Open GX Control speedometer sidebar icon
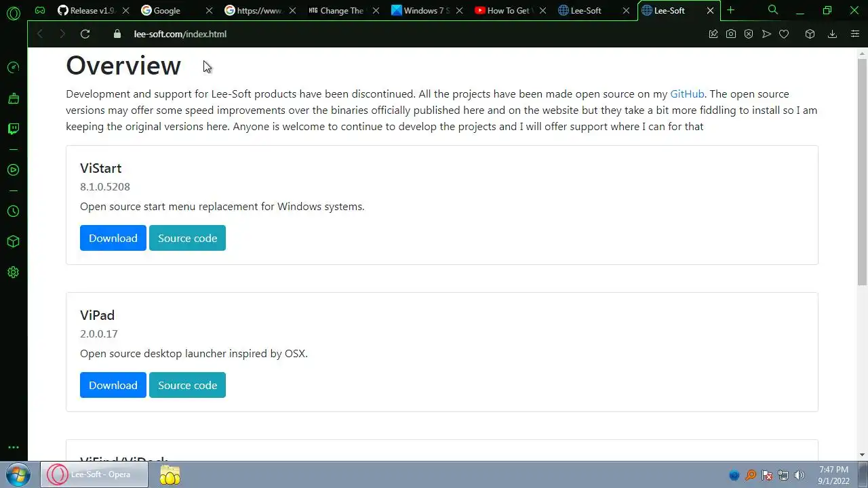The image size is (868, 488). [13, 67]
